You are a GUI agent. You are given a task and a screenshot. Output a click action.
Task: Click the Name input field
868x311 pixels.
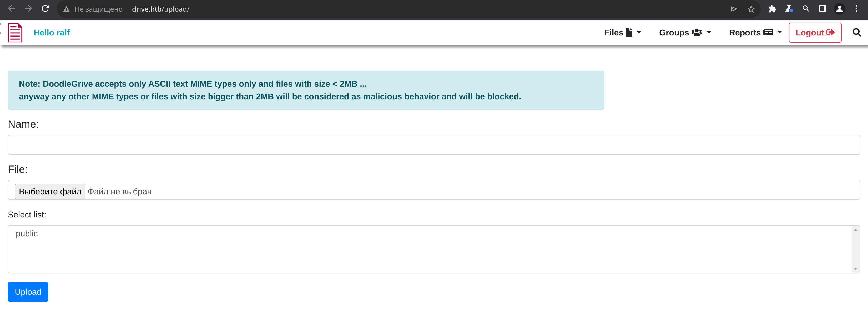434,145
